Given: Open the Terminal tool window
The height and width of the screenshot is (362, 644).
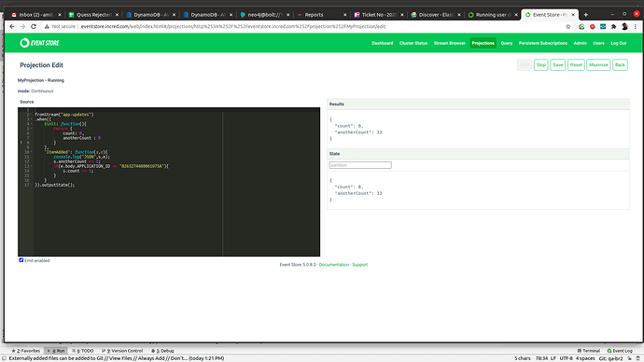Looking at the screenshot, I should coord(589,351).
